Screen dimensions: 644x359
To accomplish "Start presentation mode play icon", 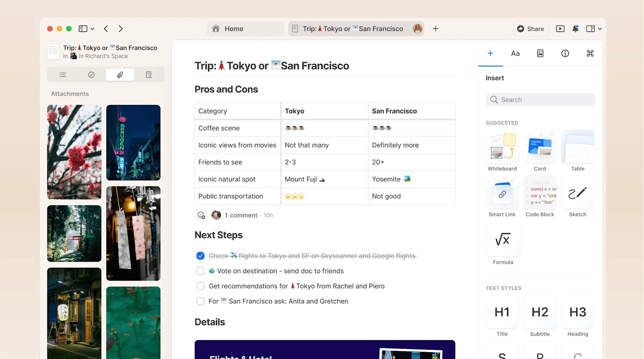I will pos(560,29).
